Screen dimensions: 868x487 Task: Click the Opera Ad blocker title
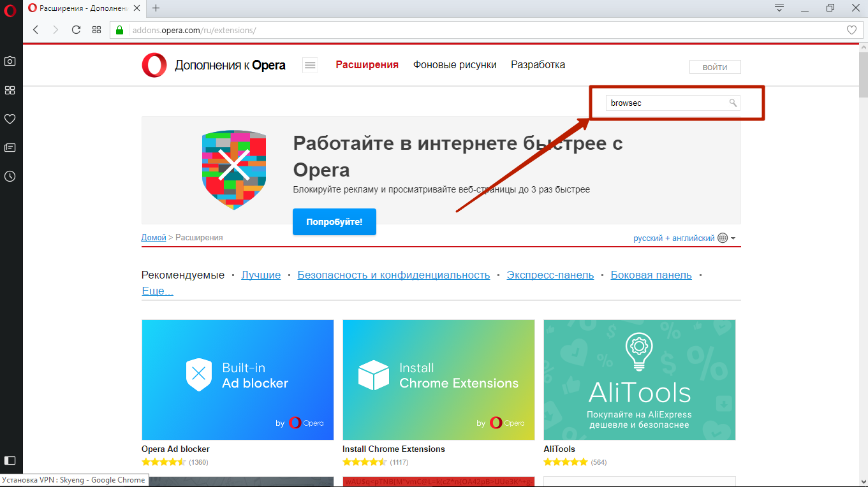pos(175,449)
